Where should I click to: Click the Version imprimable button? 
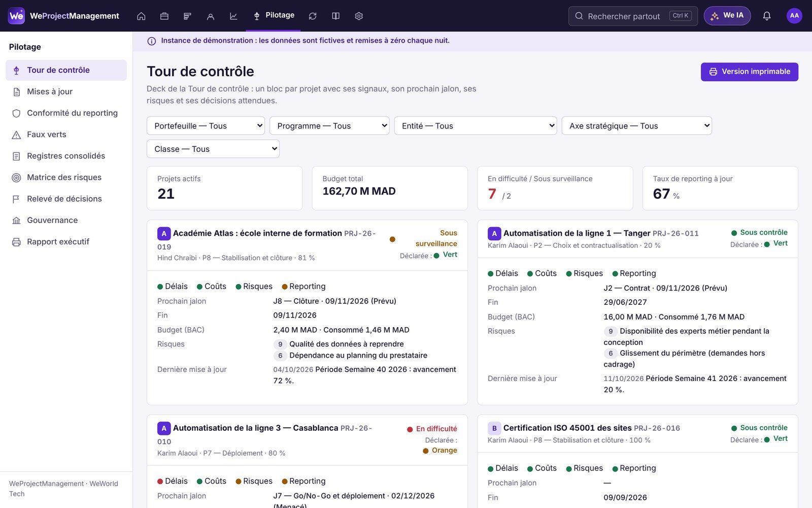[x=749, y=72]
